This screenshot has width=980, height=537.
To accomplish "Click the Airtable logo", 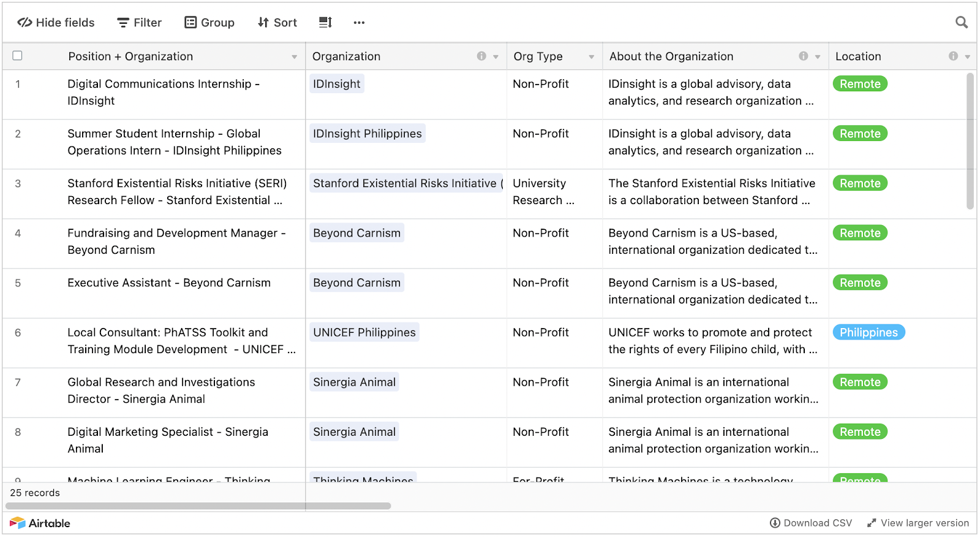I will (x=40, y=523).
